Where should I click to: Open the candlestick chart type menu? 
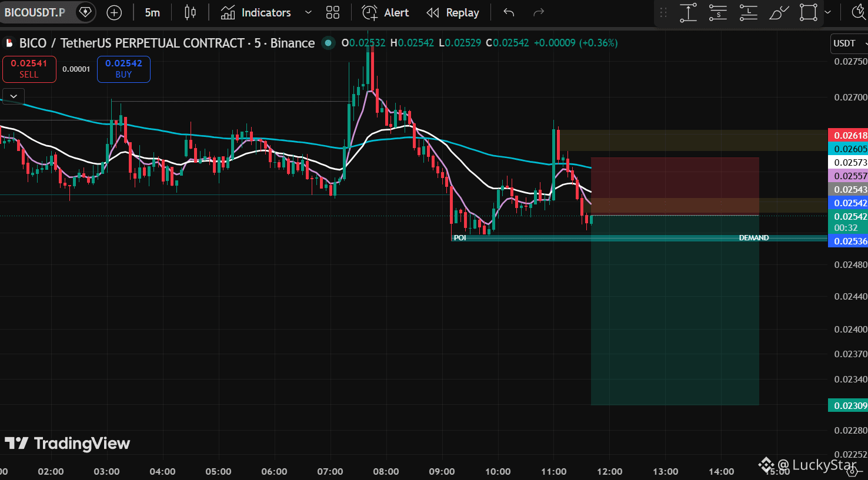tap(190, 12)
